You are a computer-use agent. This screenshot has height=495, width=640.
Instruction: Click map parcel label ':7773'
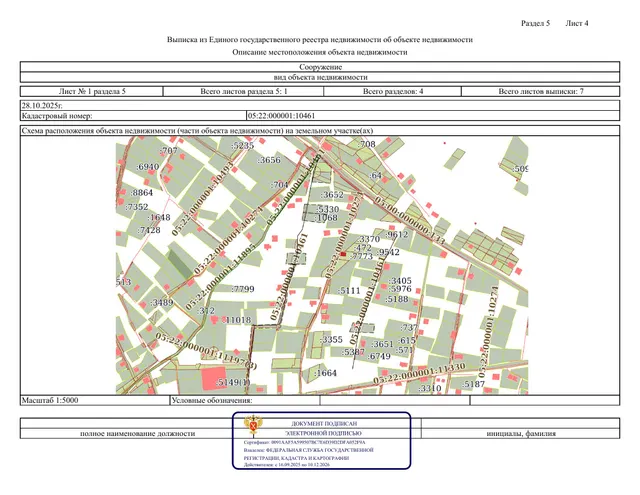(x=361, y=256)
